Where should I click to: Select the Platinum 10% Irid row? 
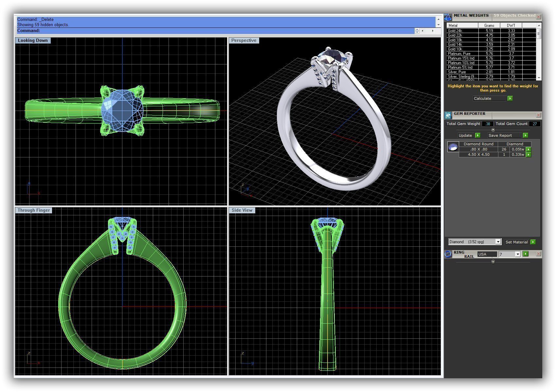(491, 63)
